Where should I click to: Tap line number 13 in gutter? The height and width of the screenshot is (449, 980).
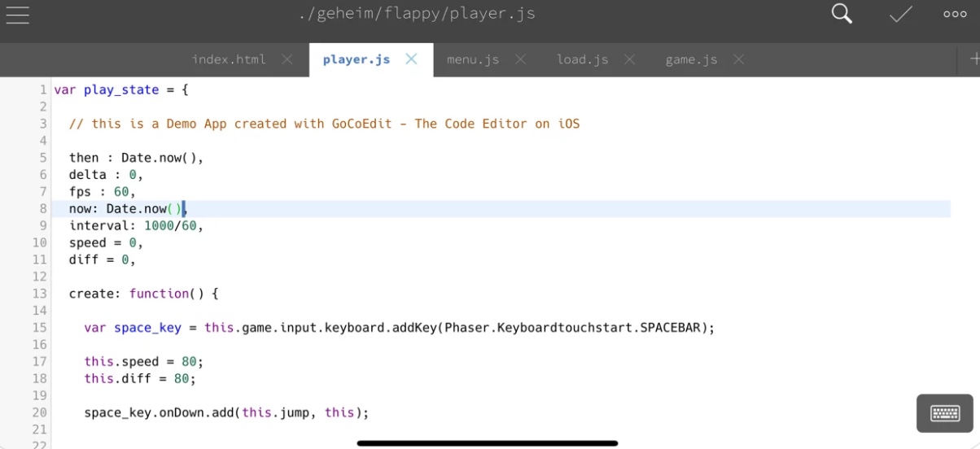[x=40, y=294]
